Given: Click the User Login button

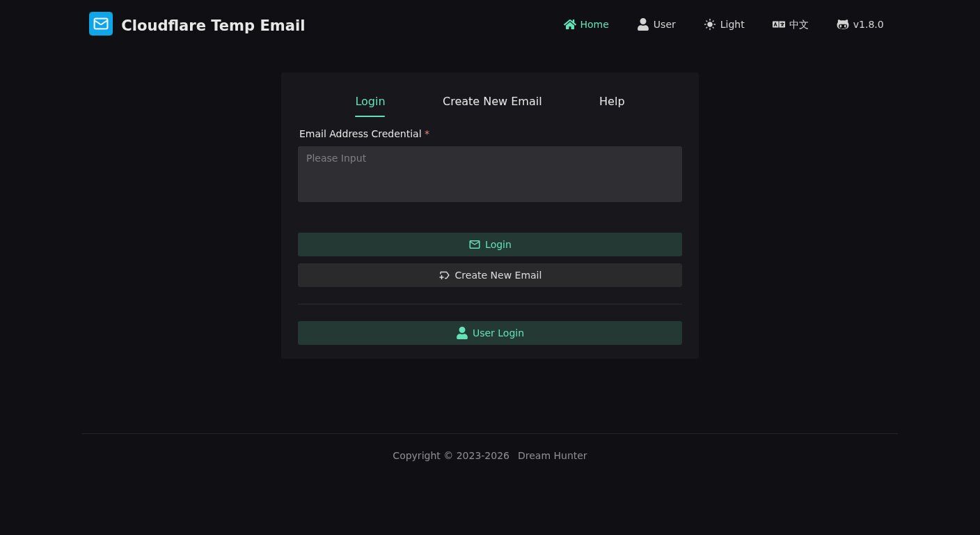Looking at the screenshot, I should (x=490, y=333).
